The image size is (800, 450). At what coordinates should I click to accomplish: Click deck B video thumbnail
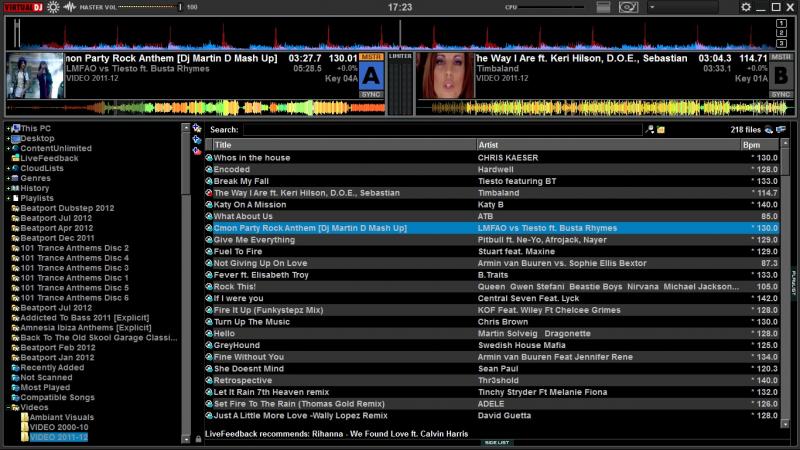[445, 76]
